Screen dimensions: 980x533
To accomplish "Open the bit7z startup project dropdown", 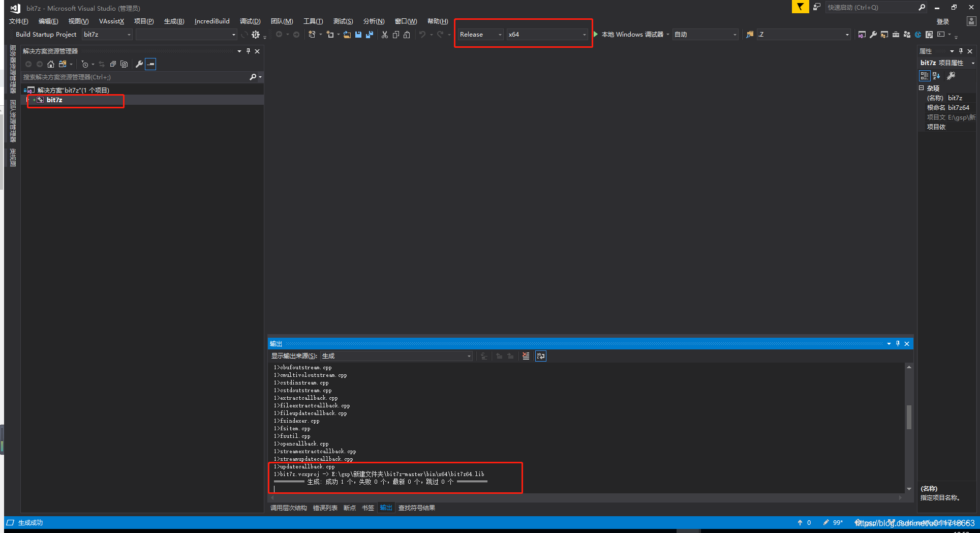I will pos(107,35).
